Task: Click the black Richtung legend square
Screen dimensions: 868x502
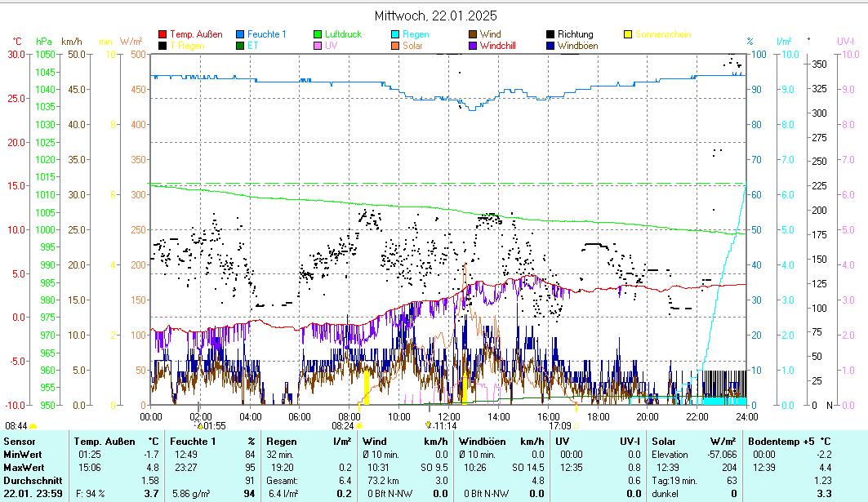Action: pos(550,34)
